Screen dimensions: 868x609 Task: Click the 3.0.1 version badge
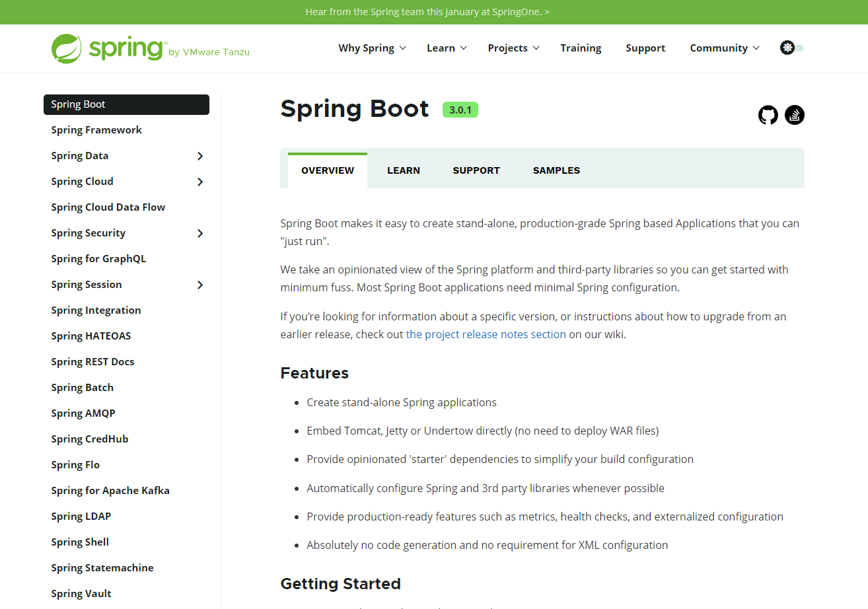[x=460, y=110]
